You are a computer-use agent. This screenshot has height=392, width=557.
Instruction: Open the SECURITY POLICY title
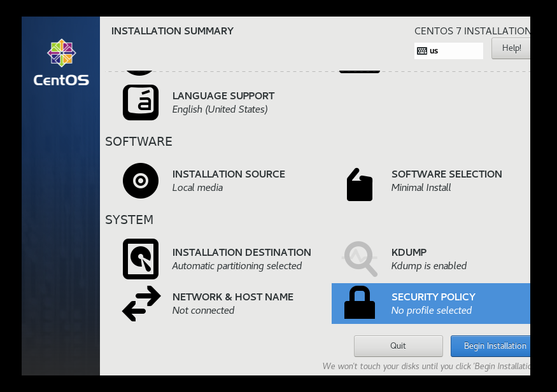coord(434,297)
